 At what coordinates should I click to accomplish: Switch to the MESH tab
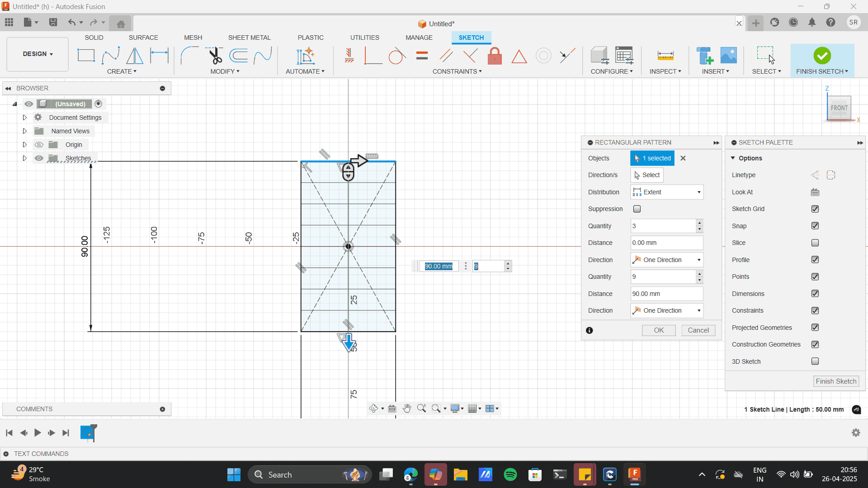coord(193,38)
